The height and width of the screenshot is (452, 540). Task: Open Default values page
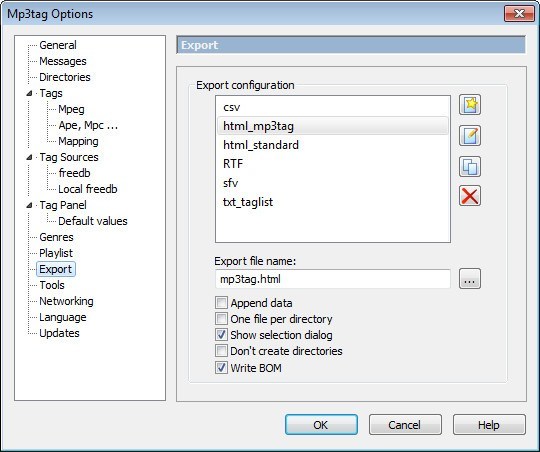pos(93,221)
